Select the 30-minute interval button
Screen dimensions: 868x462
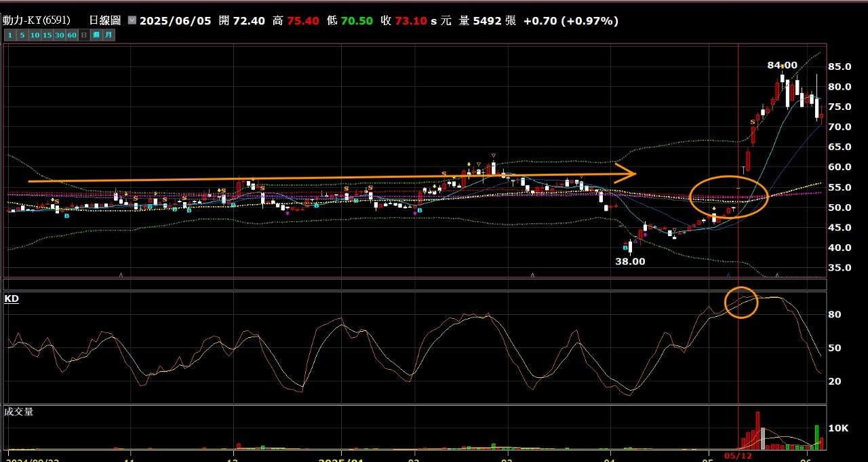(x=60, y=35)
